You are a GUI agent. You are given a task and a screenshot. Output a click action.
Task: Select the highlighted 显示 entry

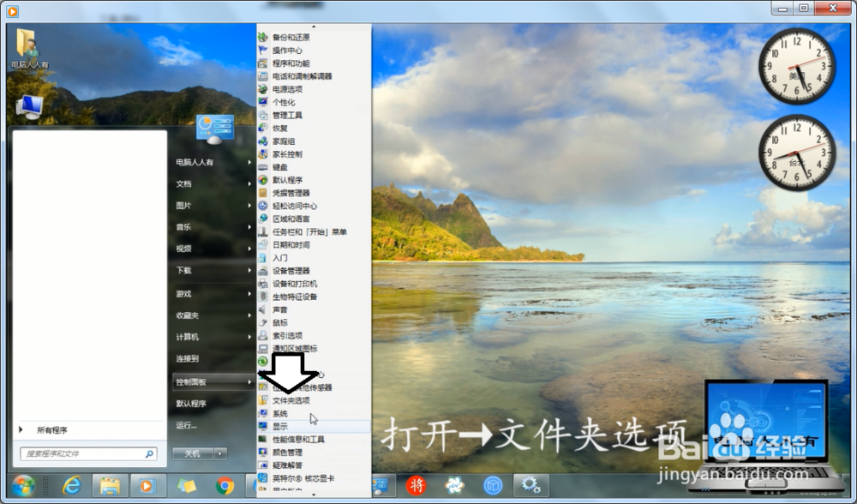tap(314, 426)
